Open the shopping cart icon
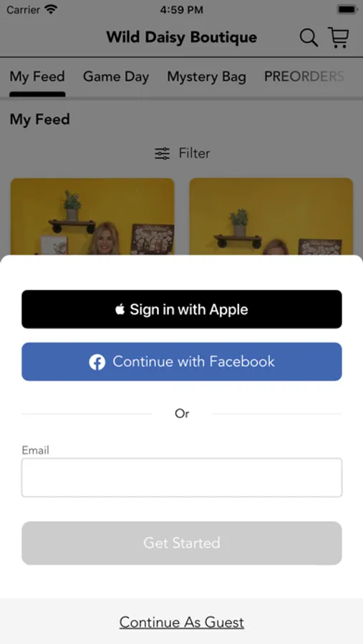363x644 pixels. click(x=339, y=37)
